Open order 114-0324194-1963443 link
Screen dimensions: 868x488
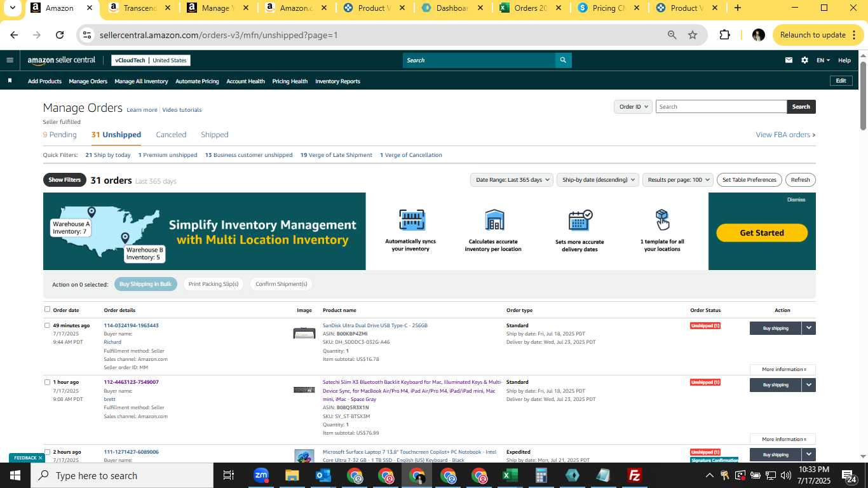click(131, 325)
